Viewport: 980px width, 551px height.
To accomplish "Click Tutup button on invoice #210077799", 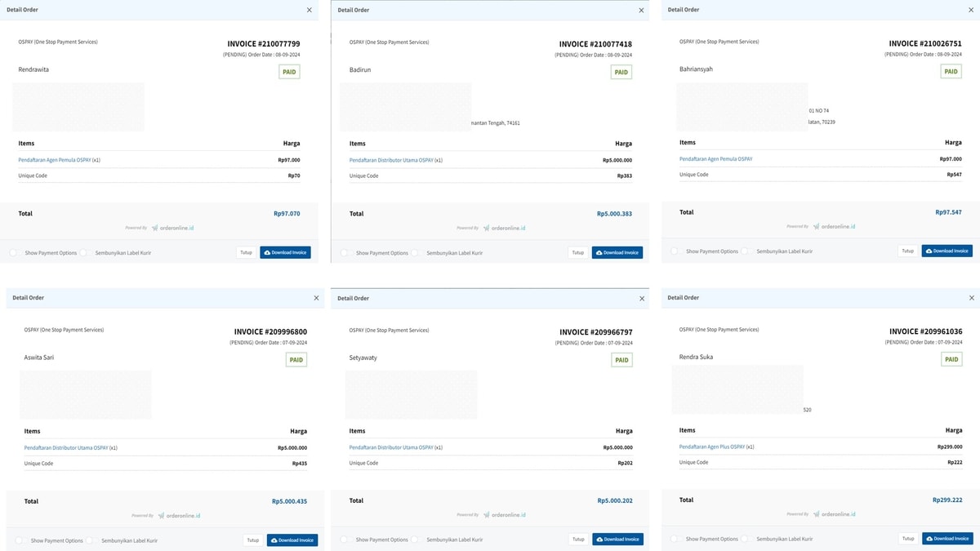I will pyautogui.click(x=246, y=253).
